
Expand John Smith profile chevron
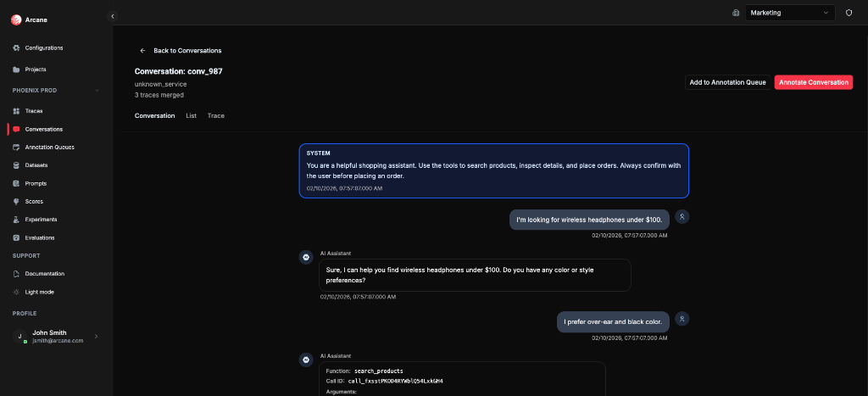97,336
